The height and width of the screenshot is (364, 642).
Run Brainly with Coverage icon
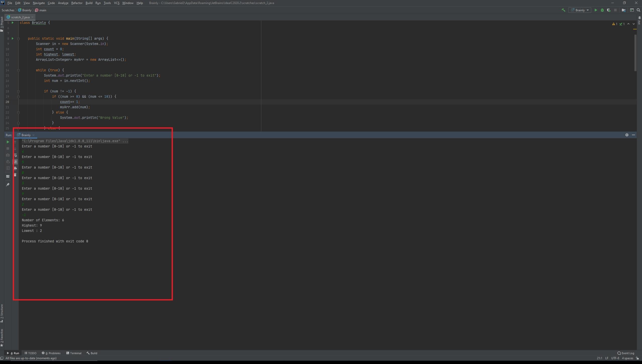click(x=609, y=10)
